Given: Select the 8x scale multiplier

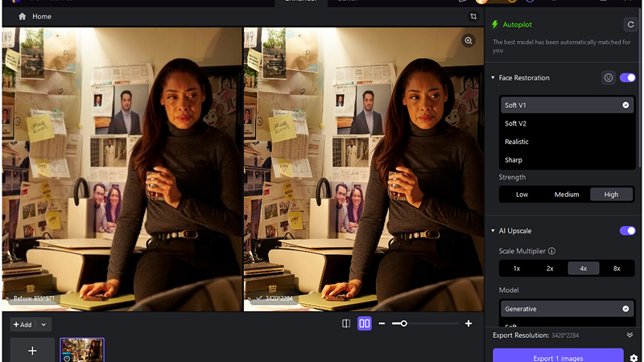Looking at the screenshot, I should click(x=617, y=269).
